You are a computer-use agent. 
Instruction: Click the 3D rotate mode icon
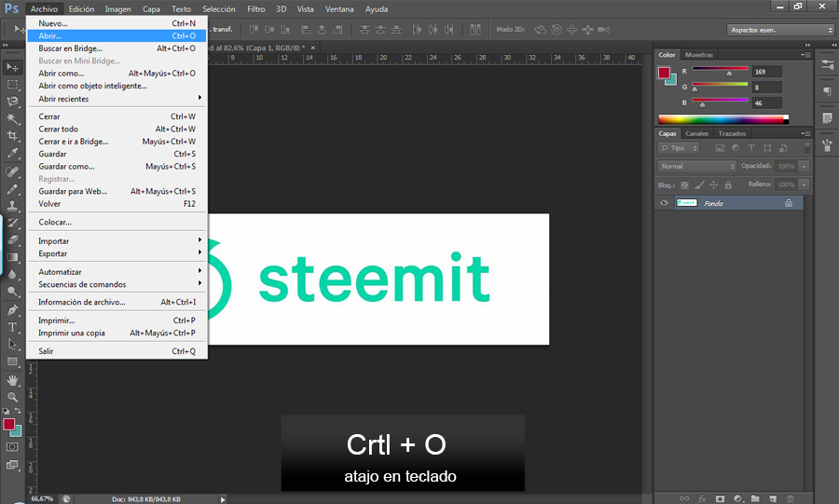click(541, 30)
